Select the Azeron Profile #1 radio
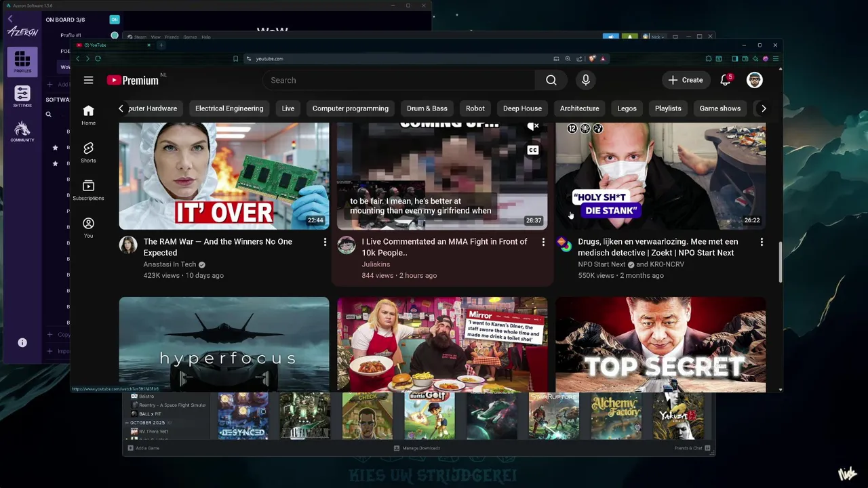This screenshot has width=868, height=488. (x=115, y=35)
